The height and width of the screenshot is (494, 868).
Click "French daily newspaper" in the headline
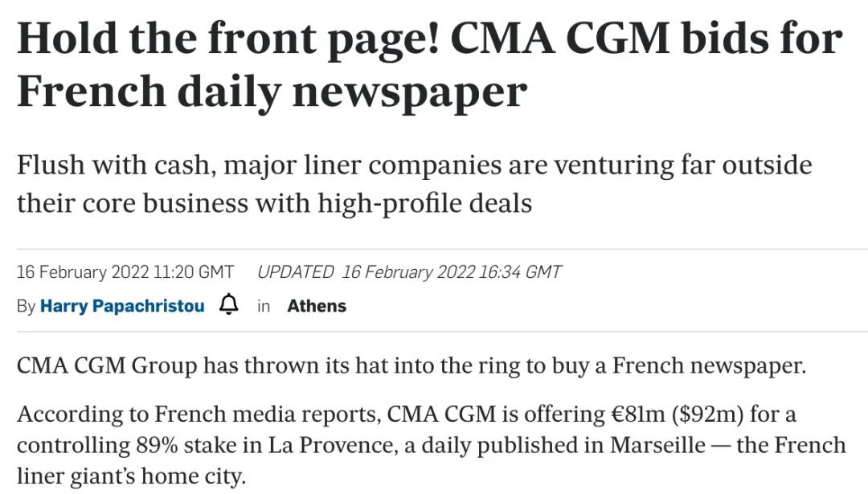click(x=272, y=91)
